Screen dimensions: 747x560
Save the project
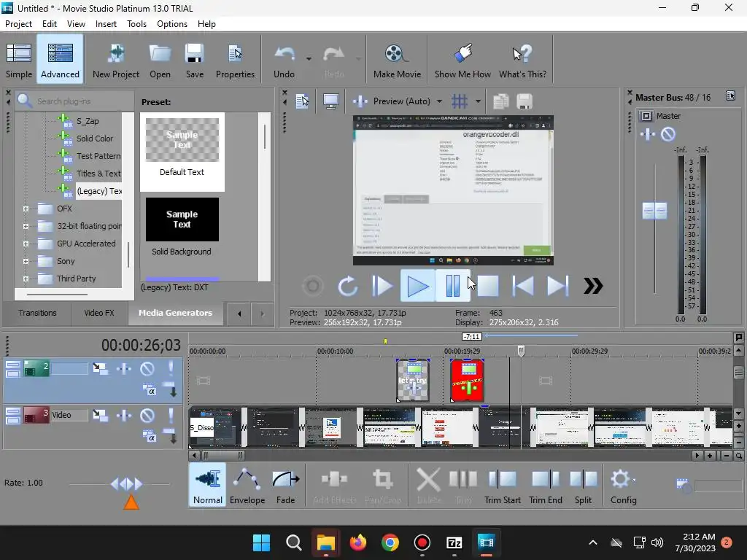click(194, 61)
